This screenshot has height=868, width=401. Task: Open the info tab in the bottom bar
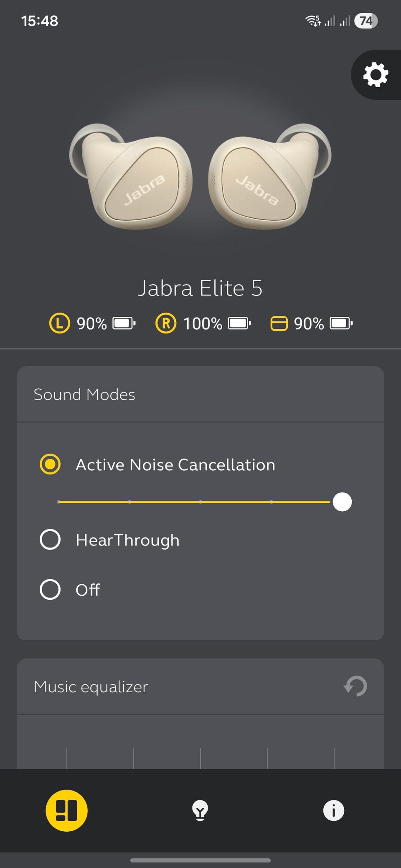(x=333, y=810)
